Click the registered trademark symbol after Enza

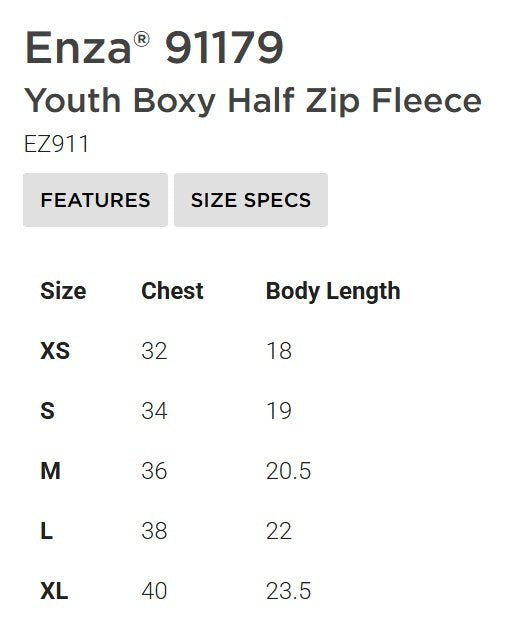[141, 39]
